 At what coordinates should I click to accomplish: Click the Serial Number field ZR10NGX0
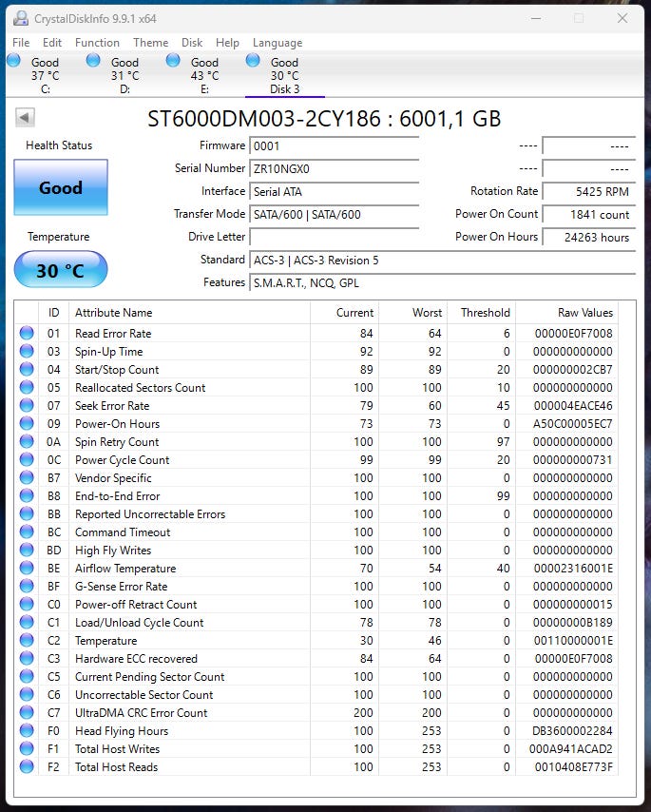pyautogui.click(x=334, y=169)
